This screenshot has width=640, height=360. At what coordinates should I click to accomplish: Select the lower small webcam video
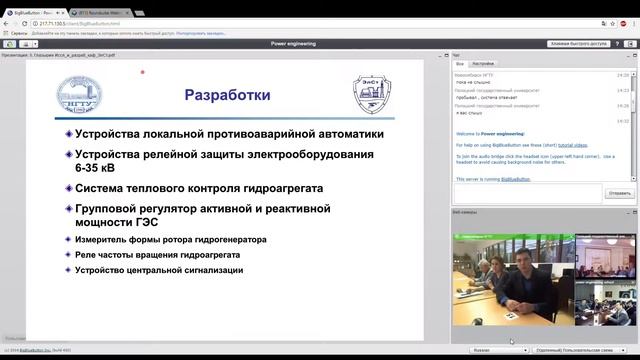pos(605,303)
